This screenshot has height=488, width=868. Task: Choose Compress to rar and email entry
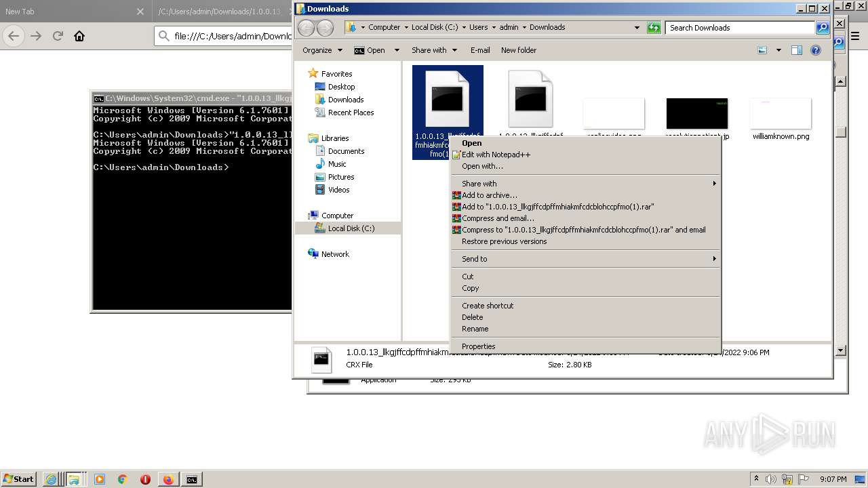[x=585, y=230]
